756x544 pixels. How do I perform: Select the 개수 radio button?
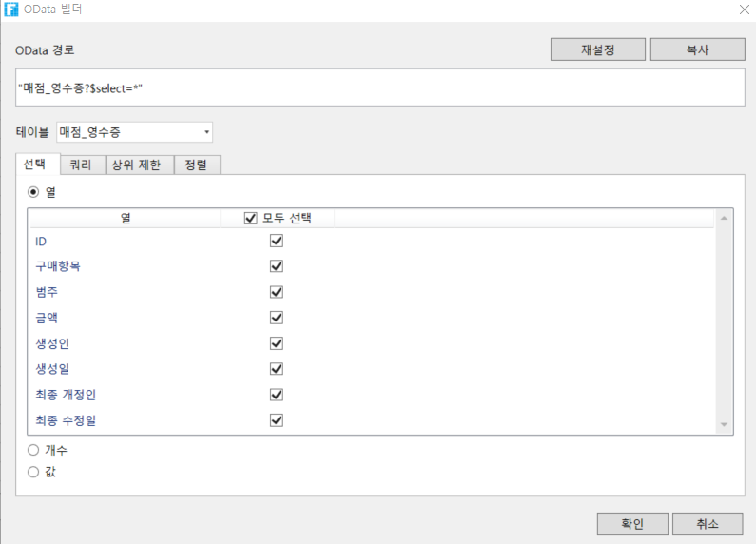point(33,450)
